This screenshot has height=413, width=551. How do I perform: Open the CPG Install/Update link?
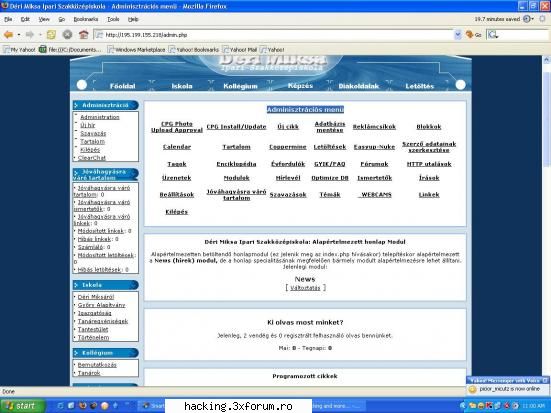[236, 127]
